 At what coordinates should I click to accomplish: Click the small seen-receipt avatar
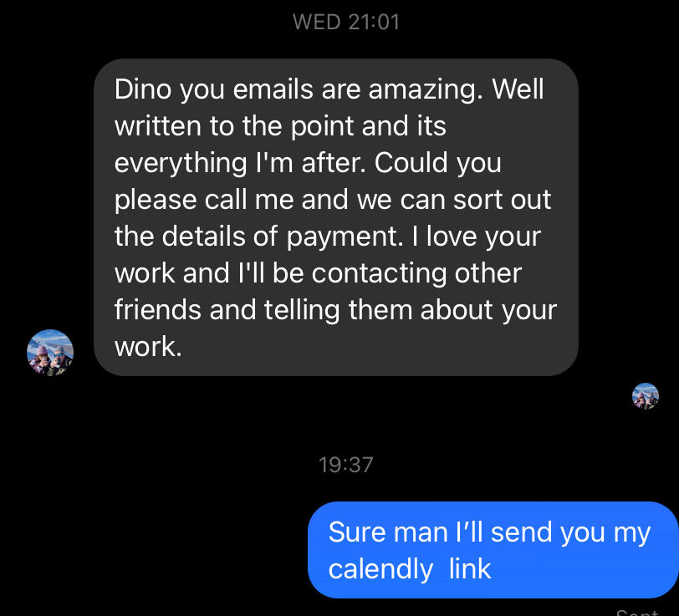coord(645,395)
